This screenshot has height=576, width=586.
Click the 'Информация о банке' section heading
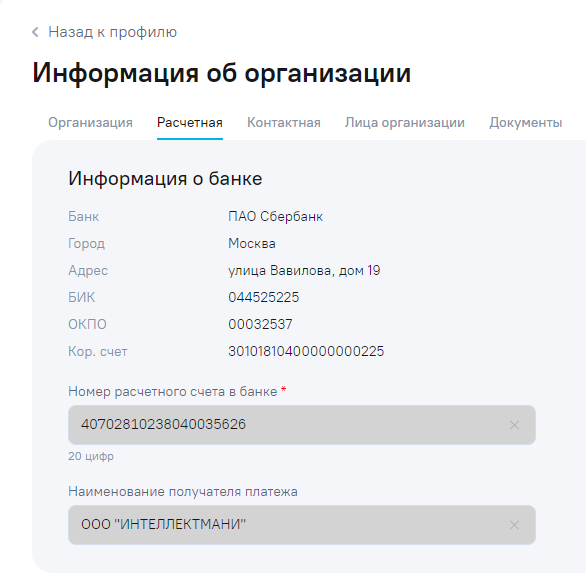pyautogui.click(x=165, y=178)
